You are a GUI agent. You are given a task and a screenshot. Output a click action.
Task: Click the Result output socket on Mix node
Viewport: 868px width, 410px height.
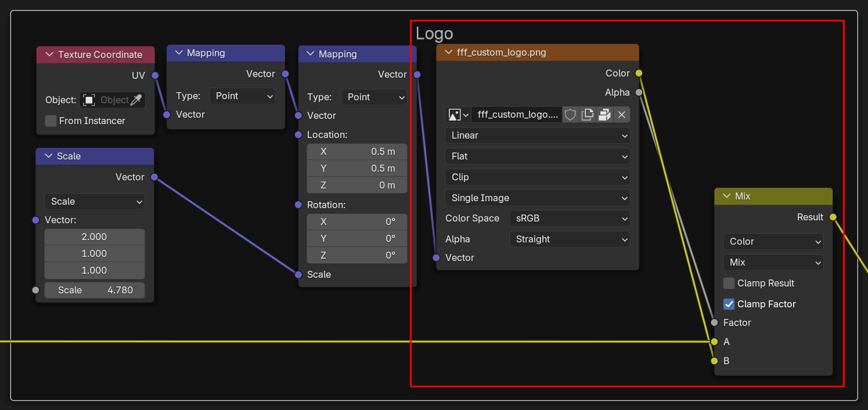coord(833,217)
